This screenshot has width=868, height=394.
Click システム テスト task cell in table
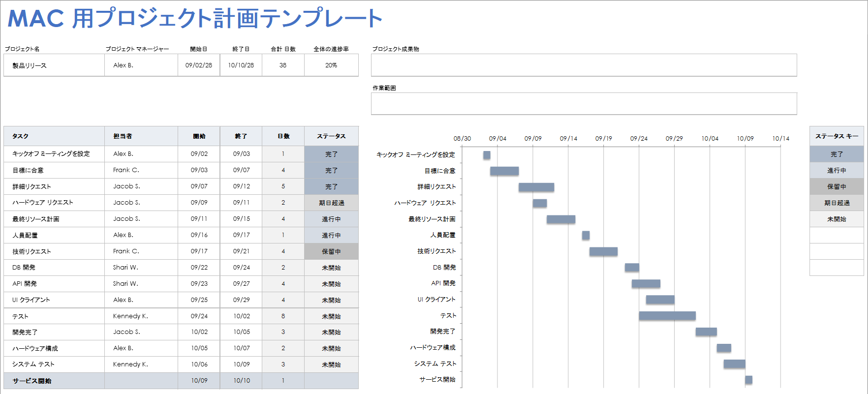[54, 364]
